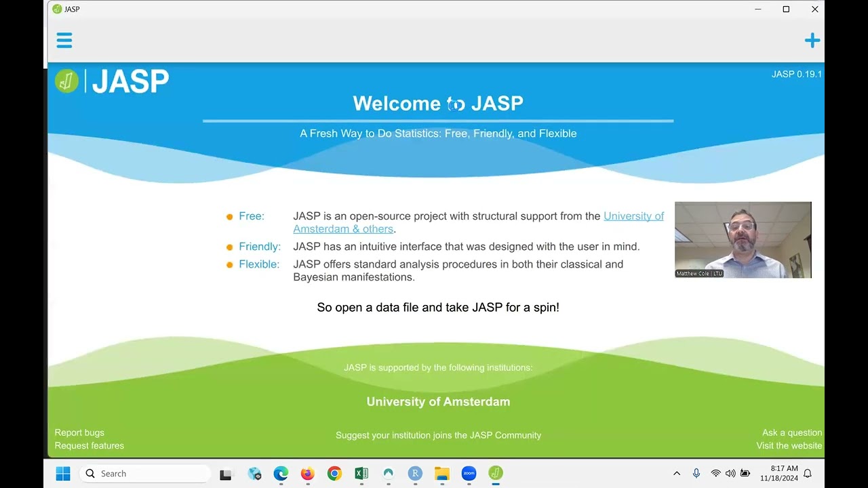Click the JASP 0.19.1 version text

tap(796, 74)
